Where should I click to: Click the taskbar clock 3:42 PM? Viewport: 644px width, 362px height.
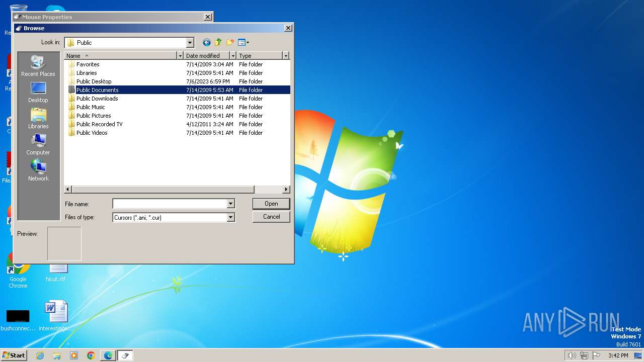(x=618, y=355)
